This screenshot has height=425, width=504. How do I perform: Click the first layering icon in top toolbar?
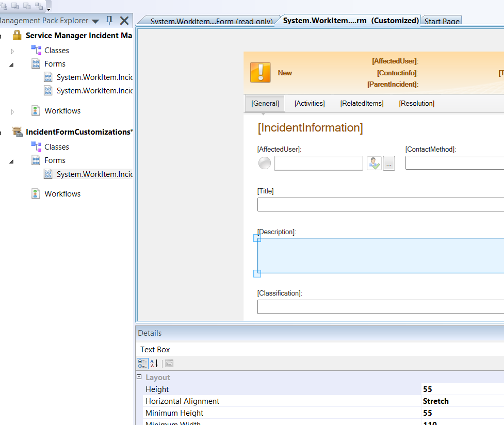4,6
